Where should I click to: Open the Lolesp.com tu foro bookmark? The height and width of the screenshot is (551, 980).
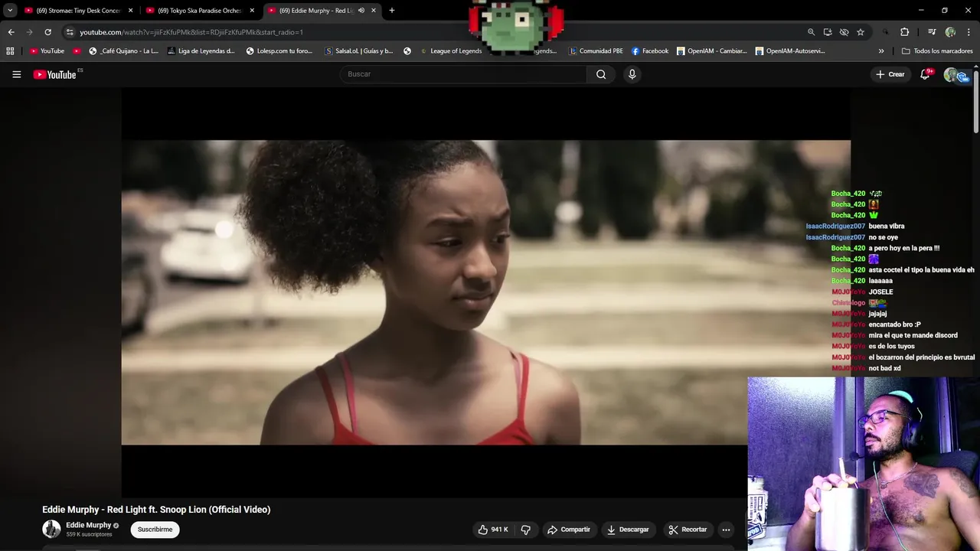click(x=279, y=51)
